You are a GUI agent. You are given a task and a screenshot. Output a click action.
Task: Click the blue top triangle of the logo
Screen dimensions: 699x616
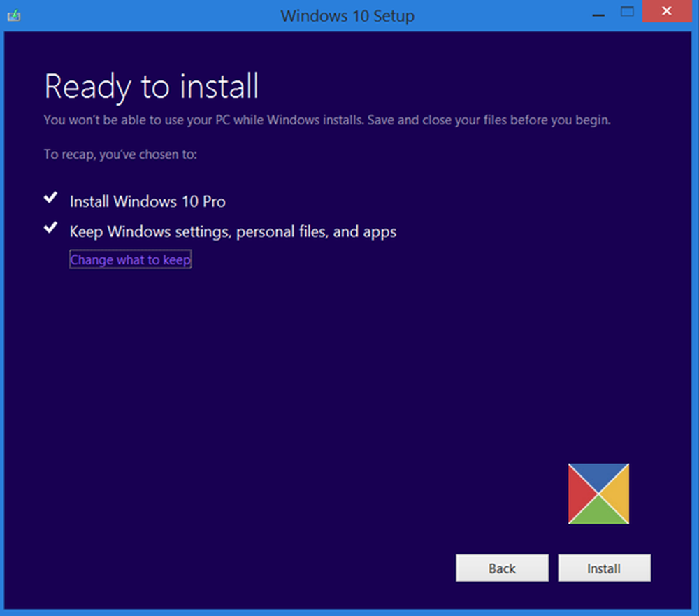(x=599, y=475)
